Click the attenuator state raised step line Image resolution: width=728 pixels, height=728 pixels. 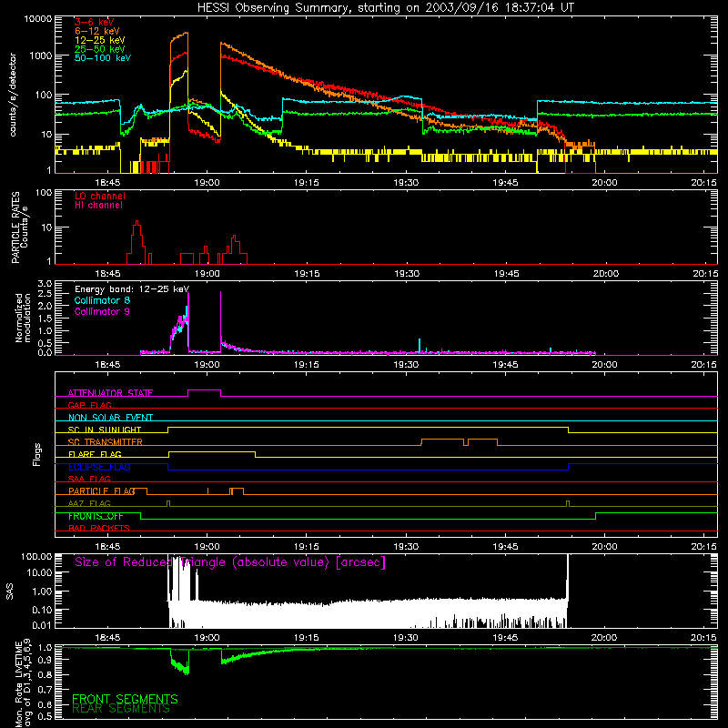click(204, 390)
